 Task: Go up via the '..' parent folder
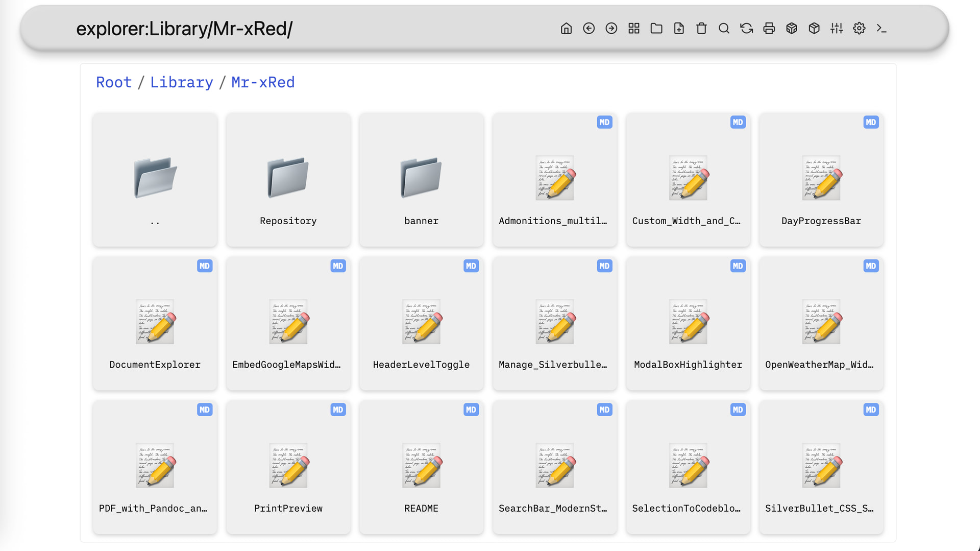[x=155, y=180]
